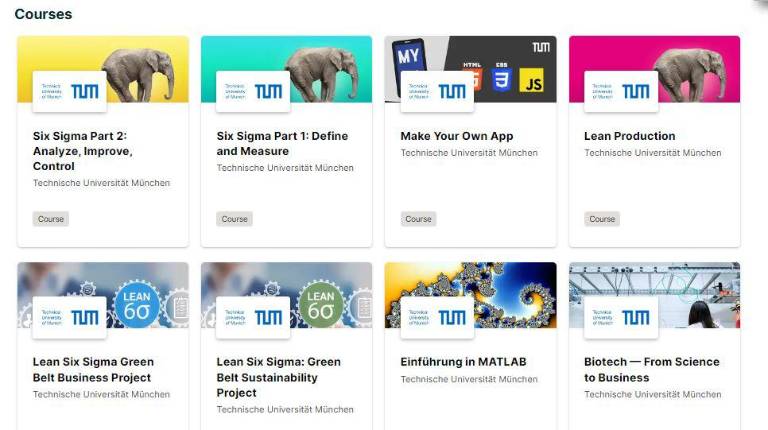Screen dimensions: 768x430
Task: Open Lean Six Sigma: Green Belt Sustainability Project
Action: [279, 377]
